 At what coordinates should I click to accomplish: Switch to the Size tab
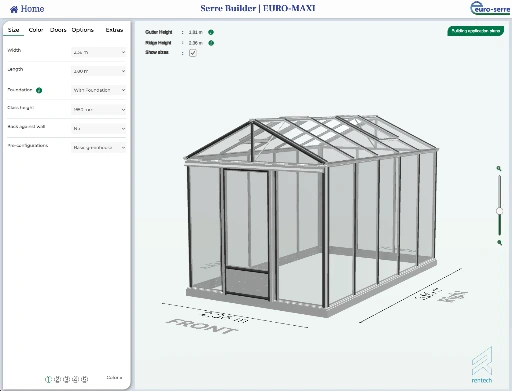13,30
